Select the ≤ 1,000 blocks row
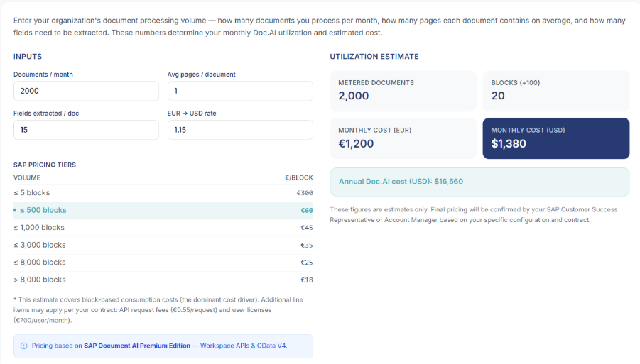This screenshot has height=364, width=640. coord(163,228)
